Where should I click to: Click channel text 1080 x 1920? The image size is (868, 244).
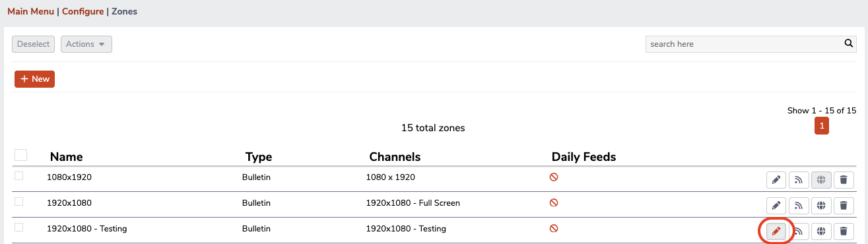391,177
